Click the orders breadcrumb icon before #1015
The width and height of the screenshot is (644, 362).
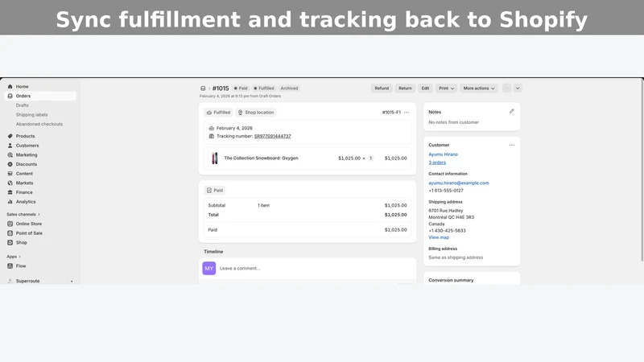(x=203, y=88)
